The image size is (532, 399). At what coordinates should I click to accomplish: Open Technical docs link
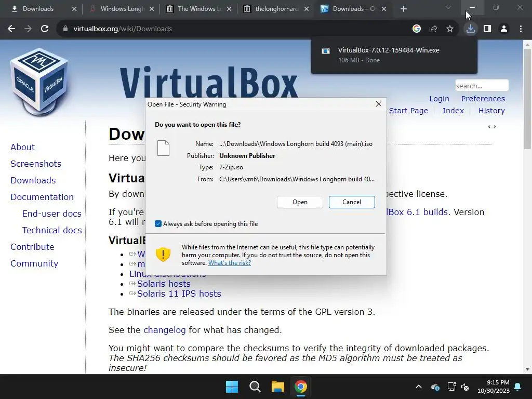(x=52, y=230)
